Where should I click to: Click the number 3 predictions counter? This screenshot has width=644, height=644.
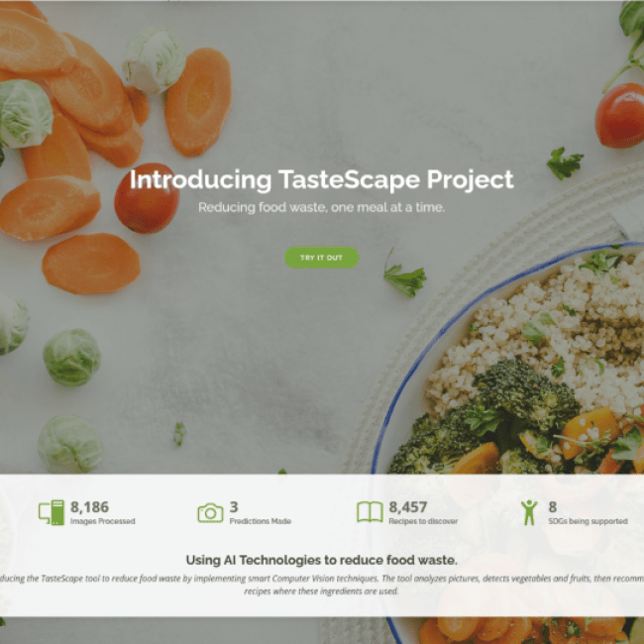234,507
